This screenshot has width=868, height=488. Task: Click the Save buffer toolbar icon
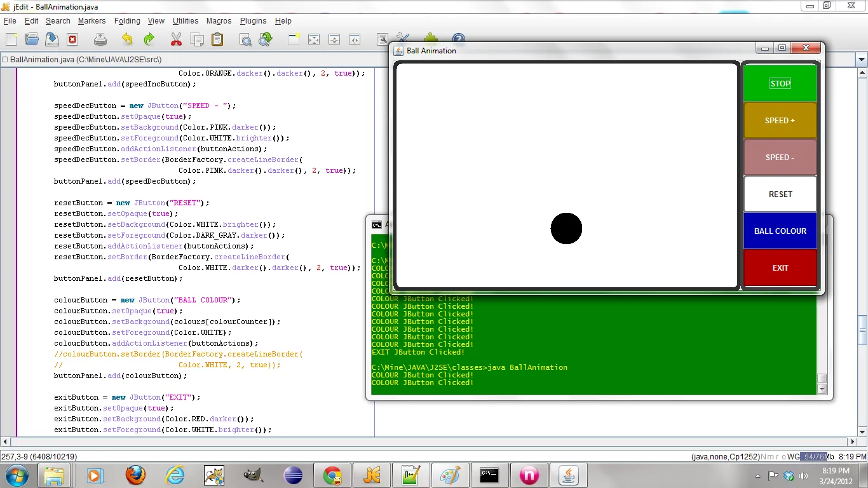pyautogui.click(x=52, y=39)
